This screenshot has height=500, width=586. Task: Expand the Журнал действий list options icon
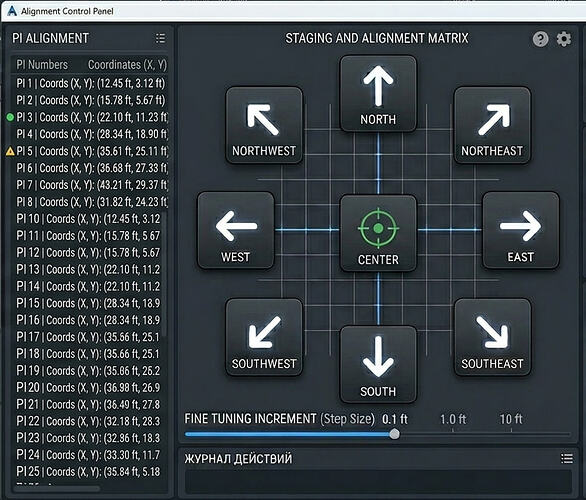567,459
